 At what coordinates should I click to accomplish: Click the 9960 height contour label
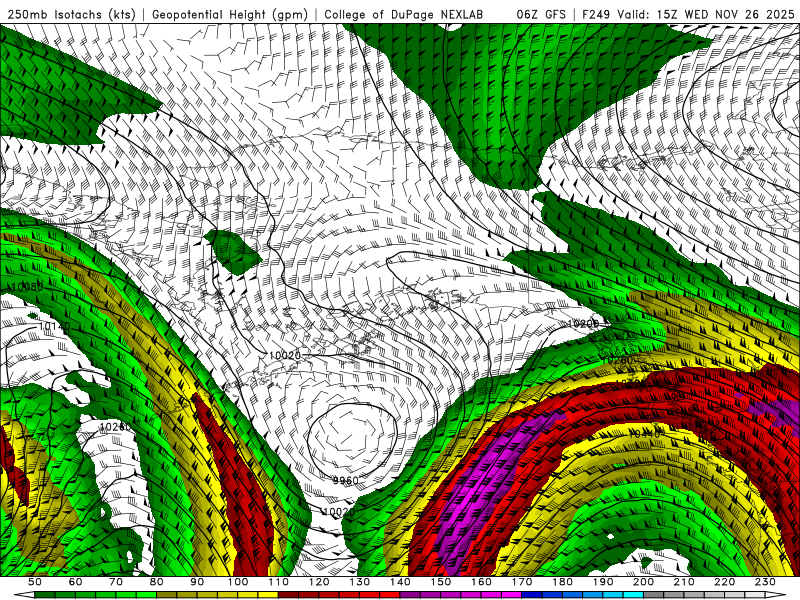[x=345, y=480]
